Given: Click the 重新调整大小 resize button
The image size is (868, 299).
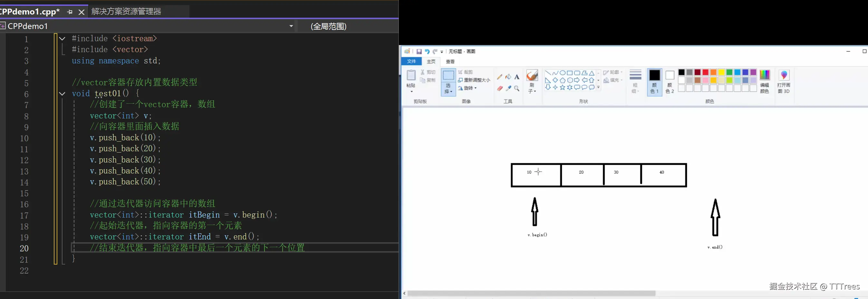Looking at the screenshot, I should 474,80.
